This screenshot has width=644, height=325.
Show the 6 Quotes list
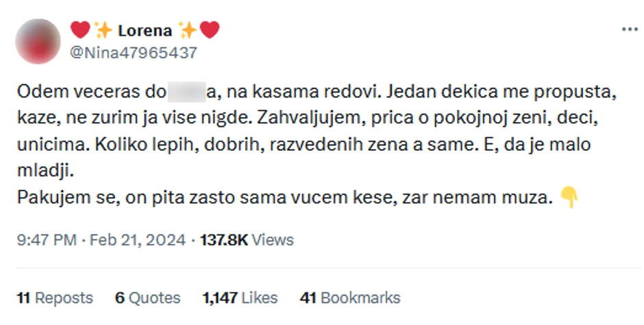(x=147, y=298)
